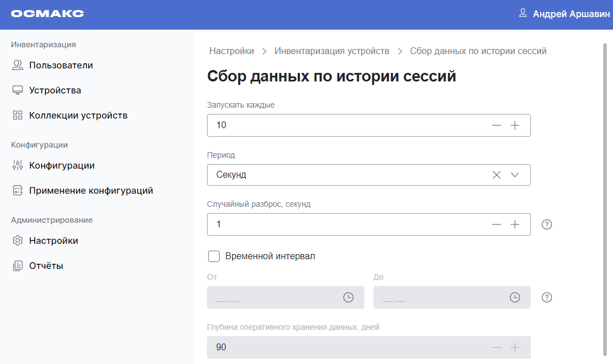Clear the Период field with the X icon
The height and width of the screenshot is (364, 613).
click(497, 175)
